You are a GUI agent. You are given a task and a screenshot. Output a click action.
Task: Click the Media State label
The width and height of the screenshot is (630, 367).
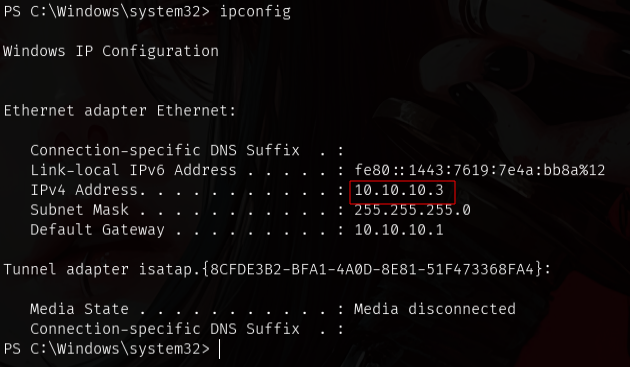(x=80, y=309)
